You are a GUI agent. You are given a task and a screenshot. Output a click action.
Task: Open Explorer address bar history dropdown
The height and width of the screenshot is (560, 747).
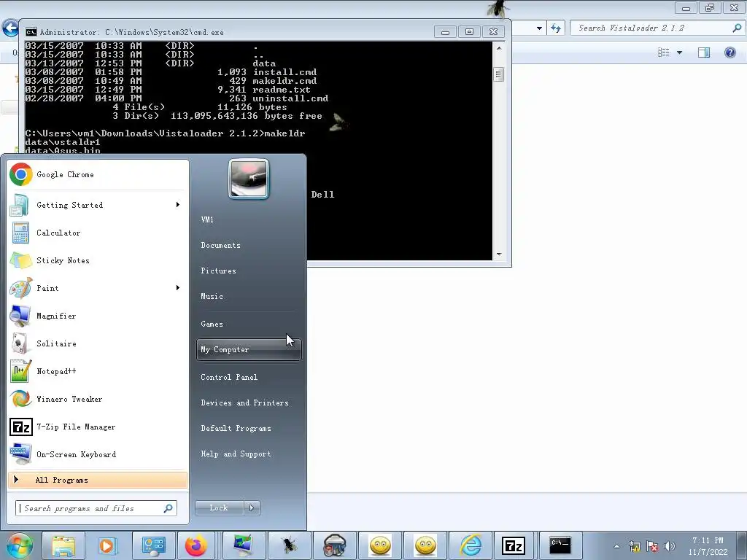pyautogui.click(x=539, y=28)
